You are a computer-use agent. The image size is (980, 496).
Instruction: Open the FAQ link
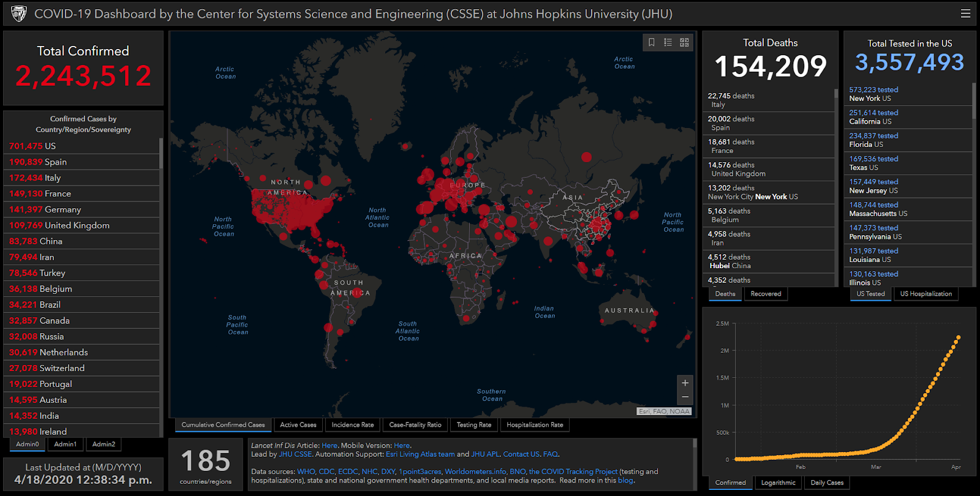click(550, 454)
